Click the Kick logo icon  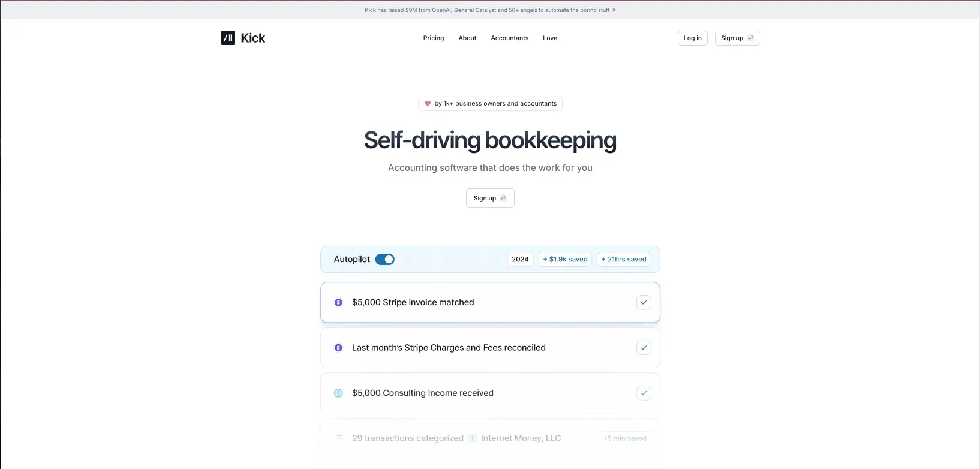point(228,38)
